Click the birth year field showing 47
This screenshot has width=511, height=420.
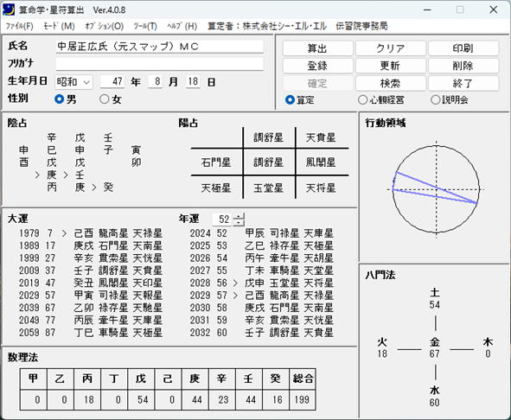tap(112, 81)
